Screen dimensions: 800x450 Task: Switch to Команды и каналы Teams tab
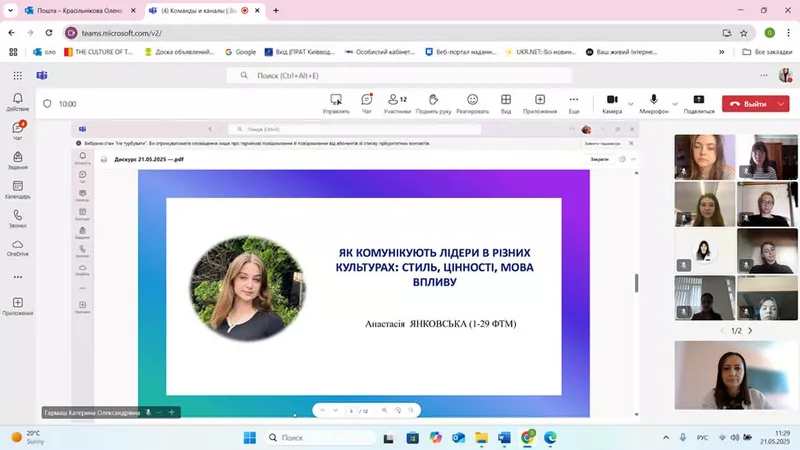pos(204,10)
